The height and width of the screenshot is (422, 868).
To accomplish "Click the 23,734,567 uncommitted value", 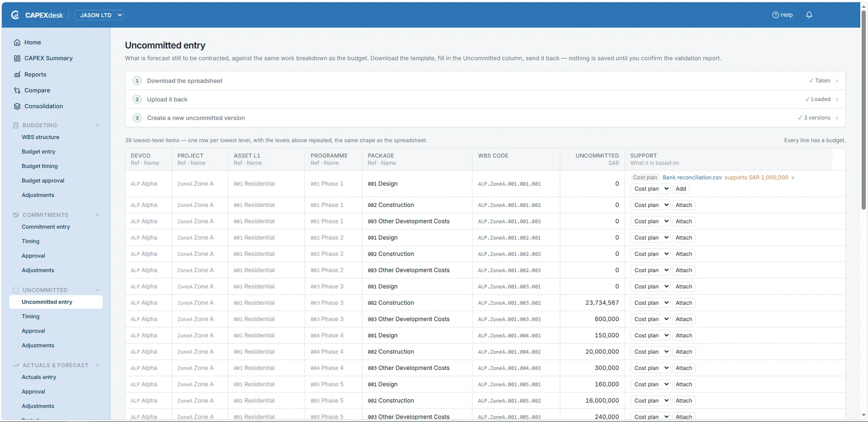I will [x=602, y=303].
